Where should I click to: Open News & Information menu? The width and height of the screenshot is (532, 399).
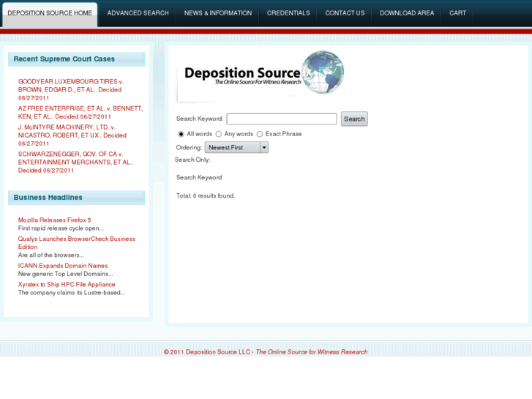pos(218,13)
